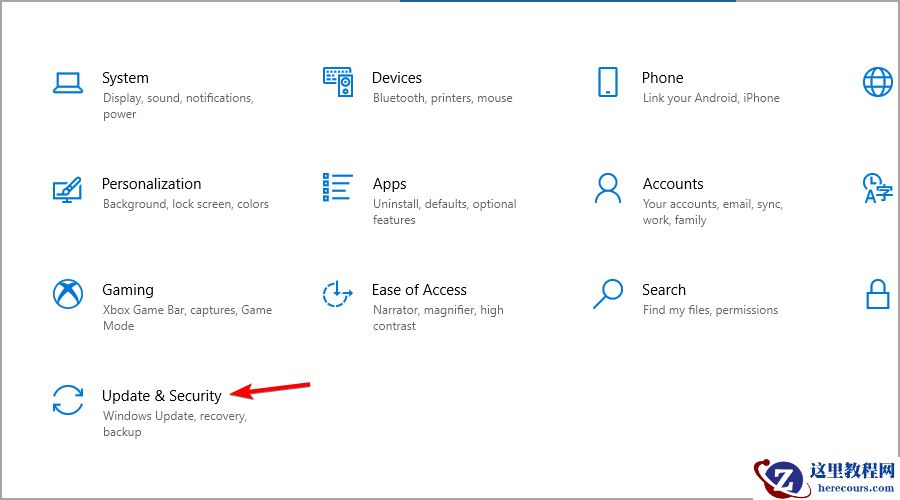Go to Devices settings title
The width and height of the screenshot is (900, 500).
pos(397,77)
